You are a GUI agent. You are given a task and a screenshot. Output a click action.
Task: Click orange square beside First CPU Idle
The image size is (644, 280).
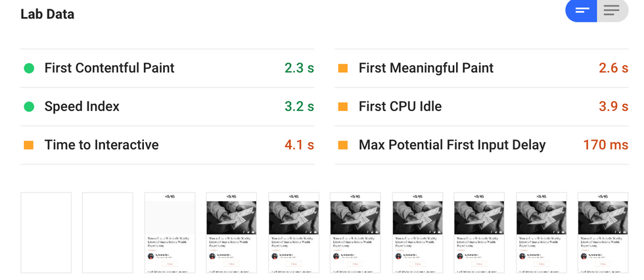coord(343,106)
